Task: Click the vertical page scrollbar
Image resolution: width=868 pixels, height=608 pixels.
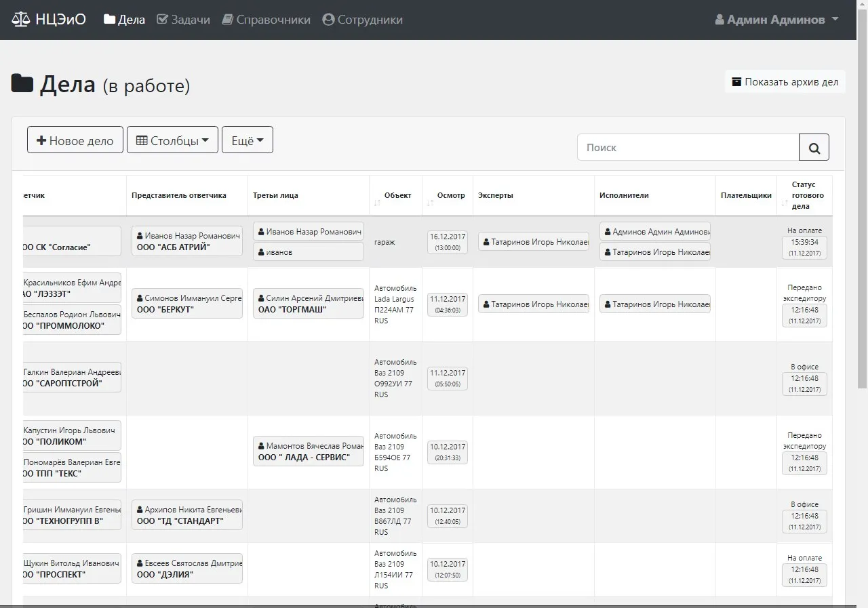Action: (862, 203)
